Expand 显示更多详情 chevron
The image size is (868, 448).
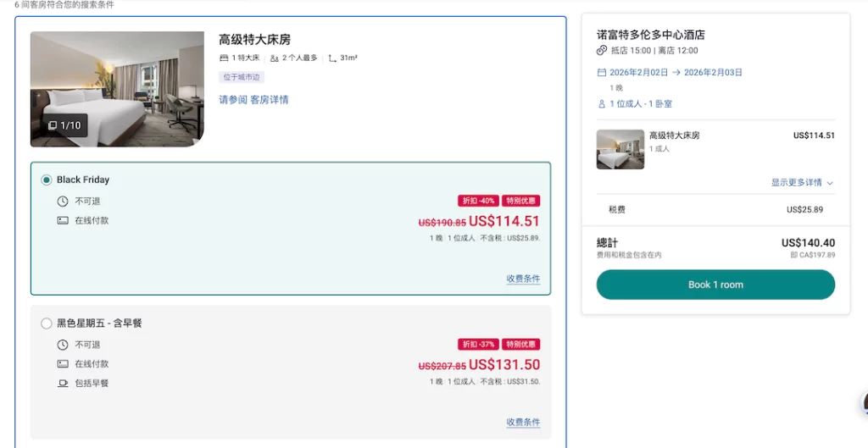point(830,183)
